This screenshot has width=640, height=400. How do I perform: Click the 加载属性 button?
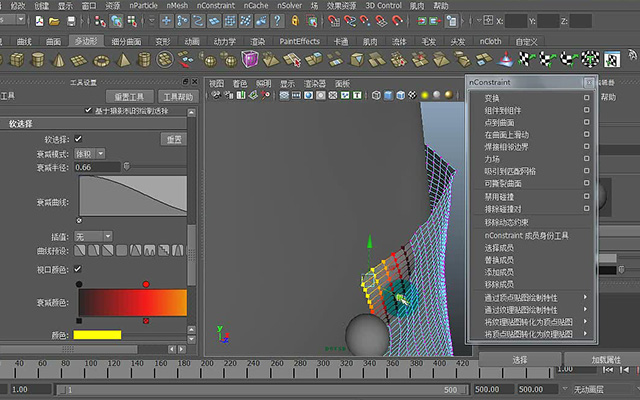click(606, 360)
